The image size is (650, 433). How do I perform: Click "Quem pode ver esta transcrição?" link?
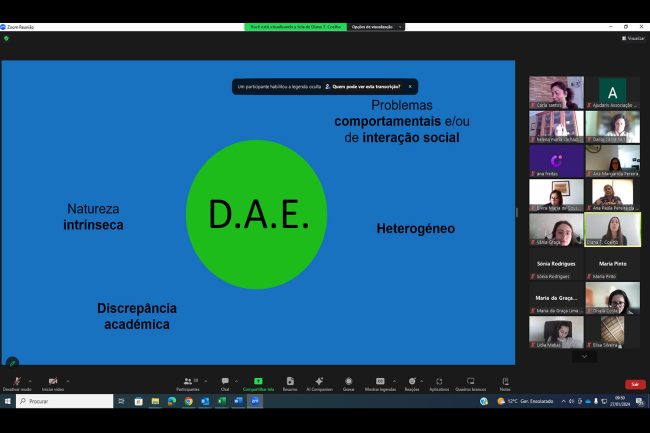366,87
